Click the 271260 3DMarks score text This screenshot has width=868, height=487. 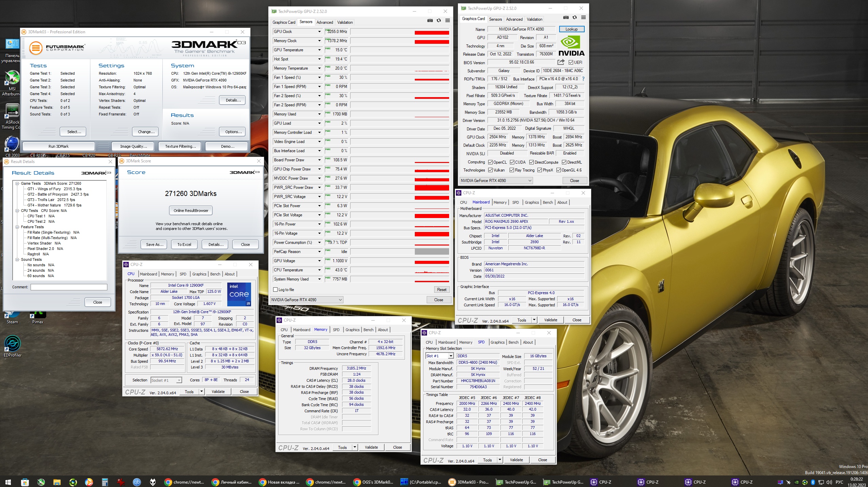pyautogui.click(x=191, y=194)
